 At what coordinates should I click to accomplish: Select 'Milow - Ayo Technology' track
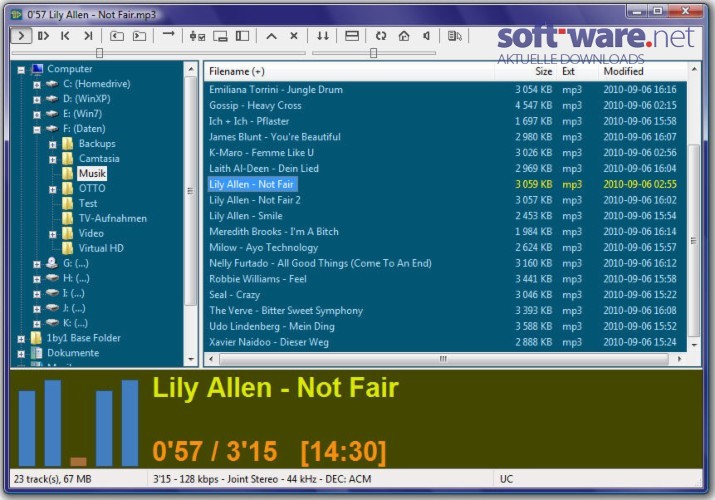point(264,247)
